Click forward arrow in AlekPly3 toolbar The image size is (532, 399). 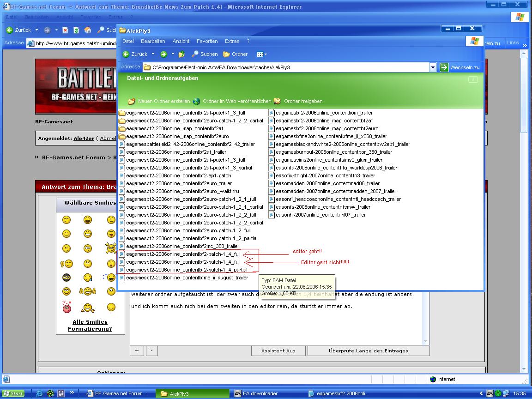click(x=163, y=54)
